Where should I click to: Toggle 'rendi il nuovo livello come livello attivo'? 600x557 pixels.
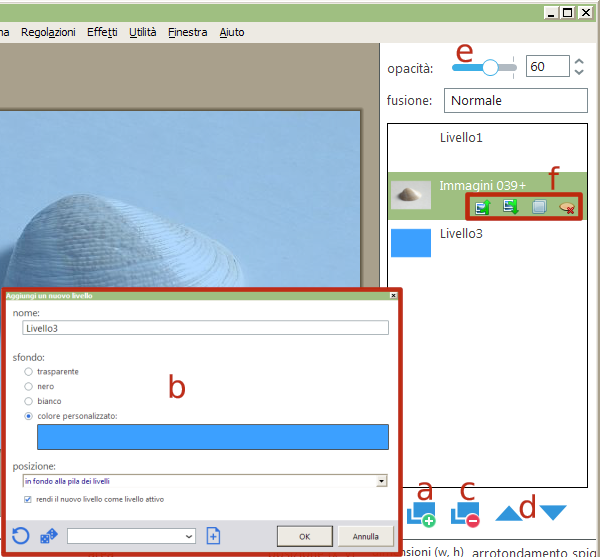click(x=28, y=499)
